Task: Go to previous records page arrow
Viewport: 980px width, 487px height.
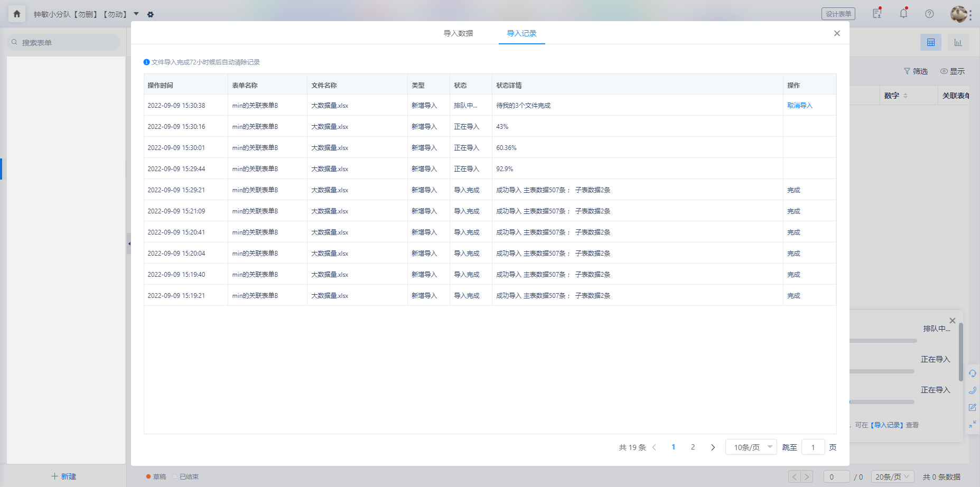Action: (654, 447)
